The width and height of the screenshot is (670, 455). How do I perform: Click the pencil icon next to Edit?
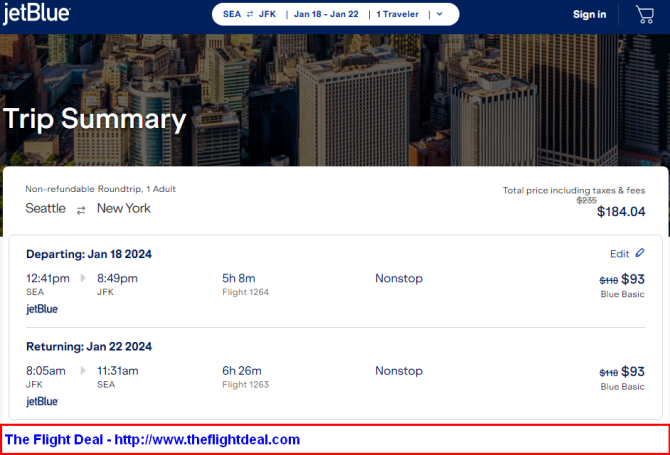coord(640,254)
